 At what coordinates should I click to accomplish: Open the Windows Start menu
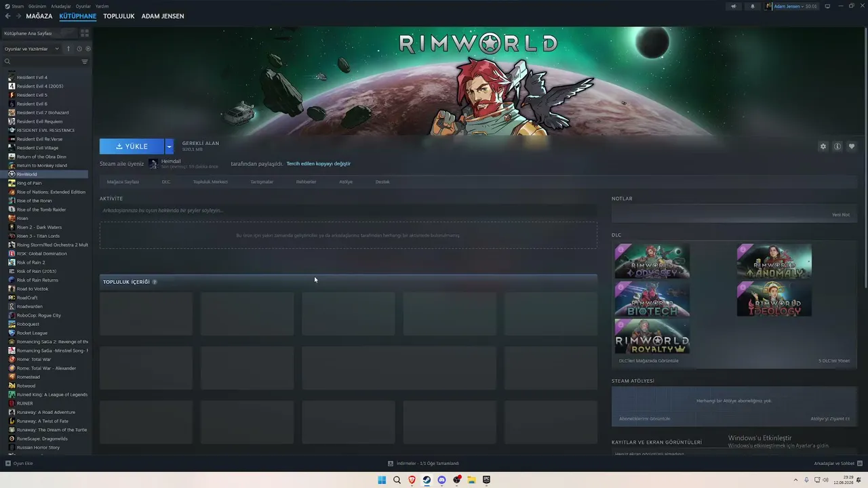[x=382, y=480]
